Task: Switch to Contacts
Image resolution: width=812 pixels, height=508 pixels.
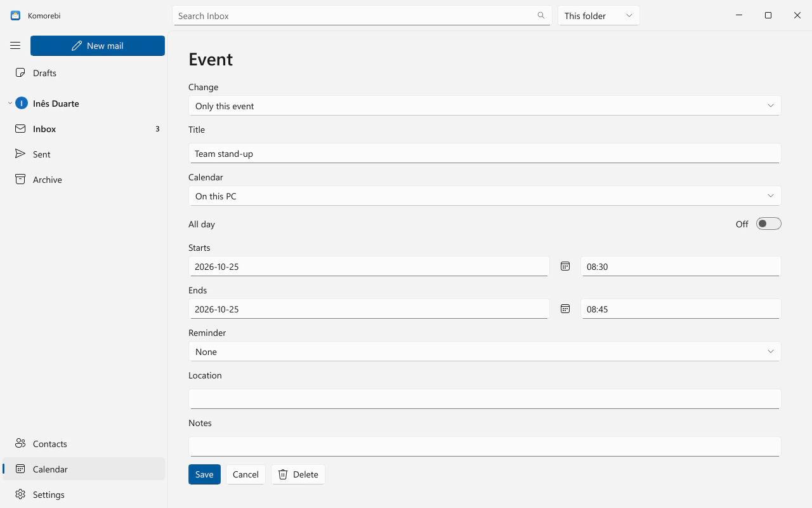Action: coord(84,444)
